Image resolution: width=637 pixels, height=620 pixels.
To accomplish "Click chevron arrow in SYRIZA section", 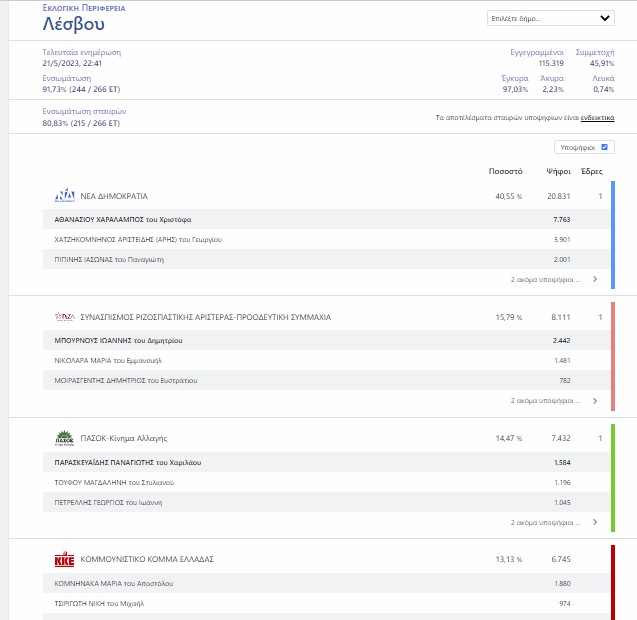I will [x=595, y=401].
